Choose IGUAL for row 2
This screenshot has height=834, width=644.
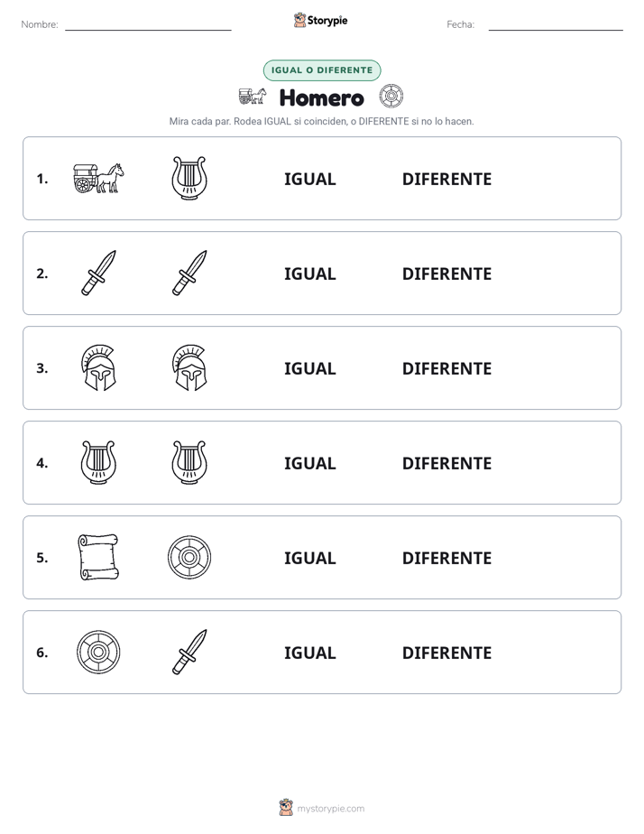coord(309,273)
